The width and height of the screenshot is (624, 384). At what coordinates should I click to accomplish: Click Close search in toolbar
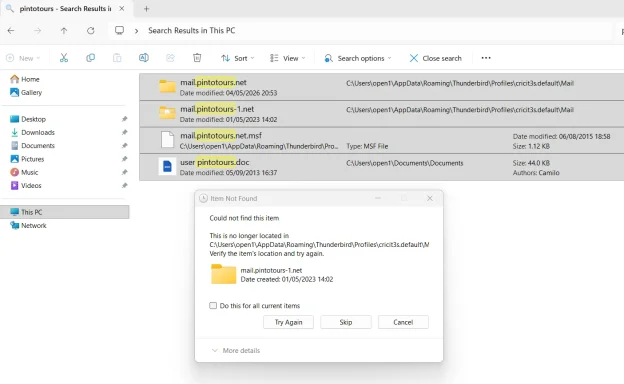click(436, 58)
